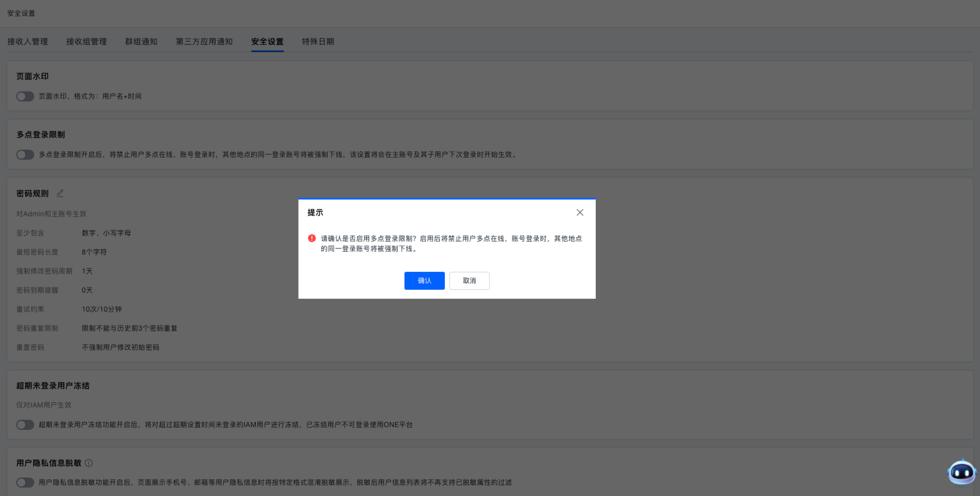Open the 第三方应用通知 tab
The image size is (980, 496).
204,41
